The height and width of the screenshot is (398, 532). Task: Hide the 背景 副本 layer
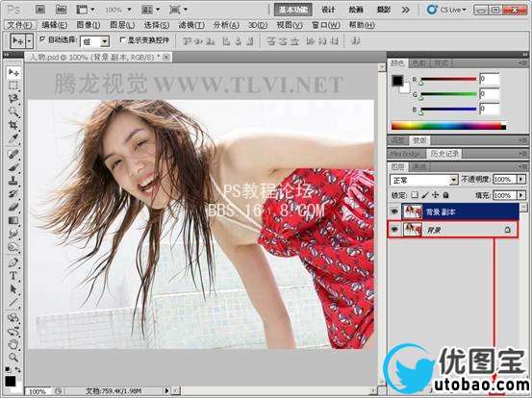pyautogui.click(x=394, y=211)
